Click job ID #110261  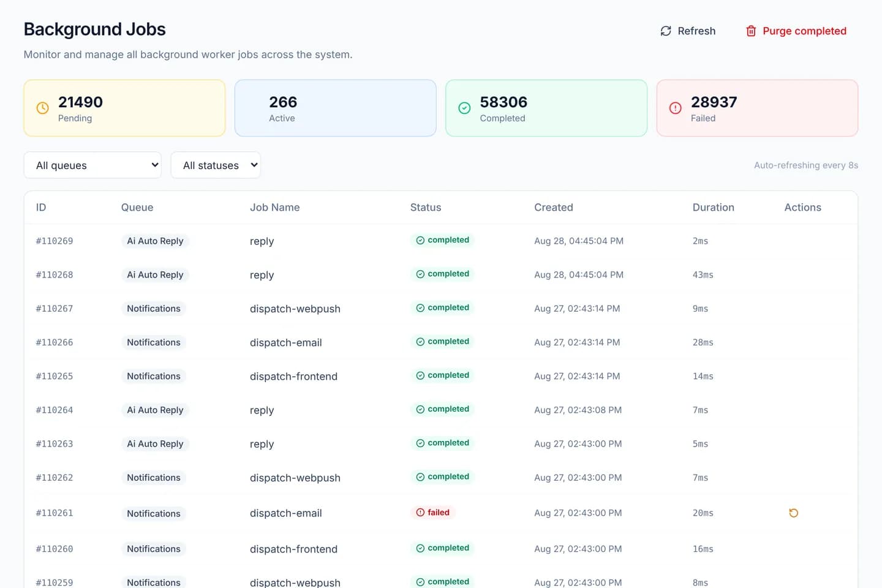pos(55,513)
